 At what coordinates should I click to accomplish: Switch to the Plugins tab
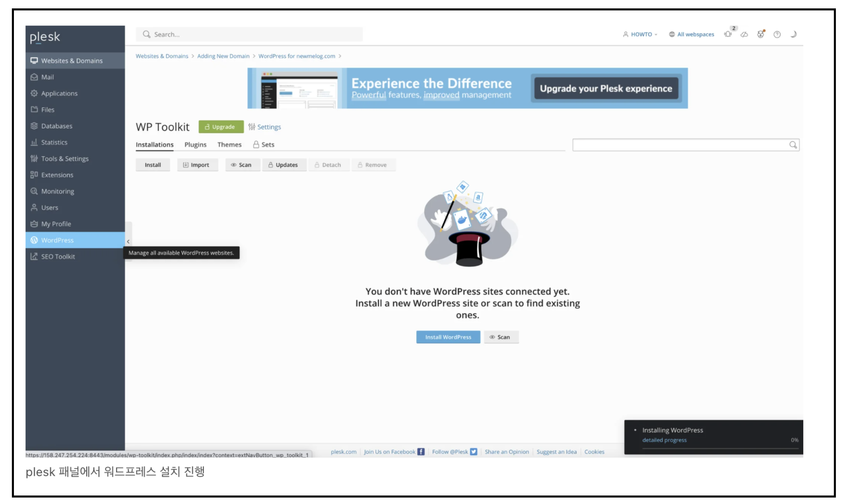click(195, 145)
